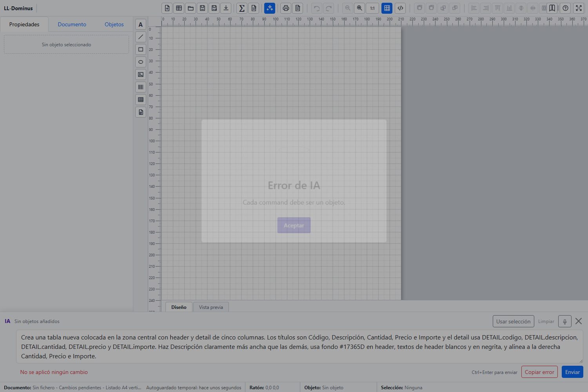Click Aceptar in the Error de IA dialog
The image size is (588, 392).
294,225
